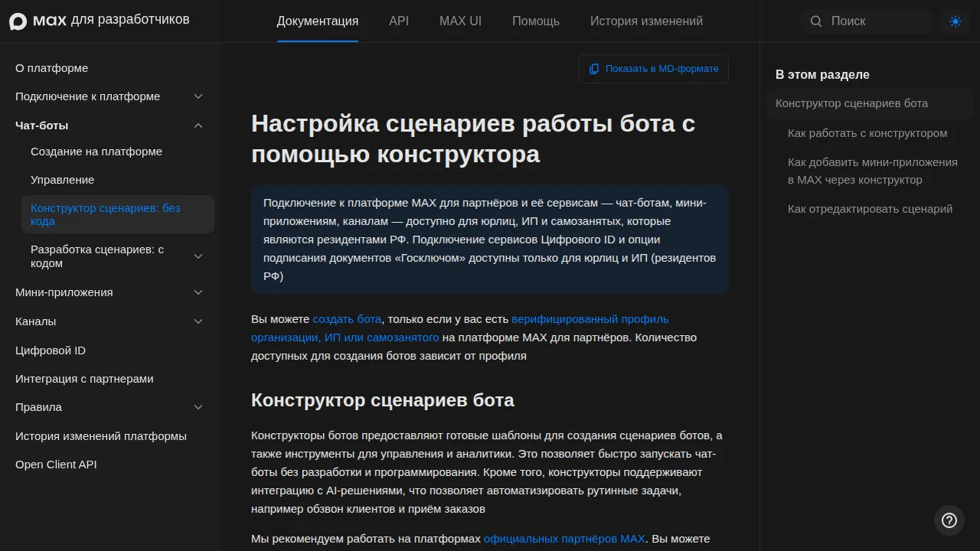Screen dimensions: 980x551
Task: Collapse the Чат-боты section
Action: click(x=198, y=126)
